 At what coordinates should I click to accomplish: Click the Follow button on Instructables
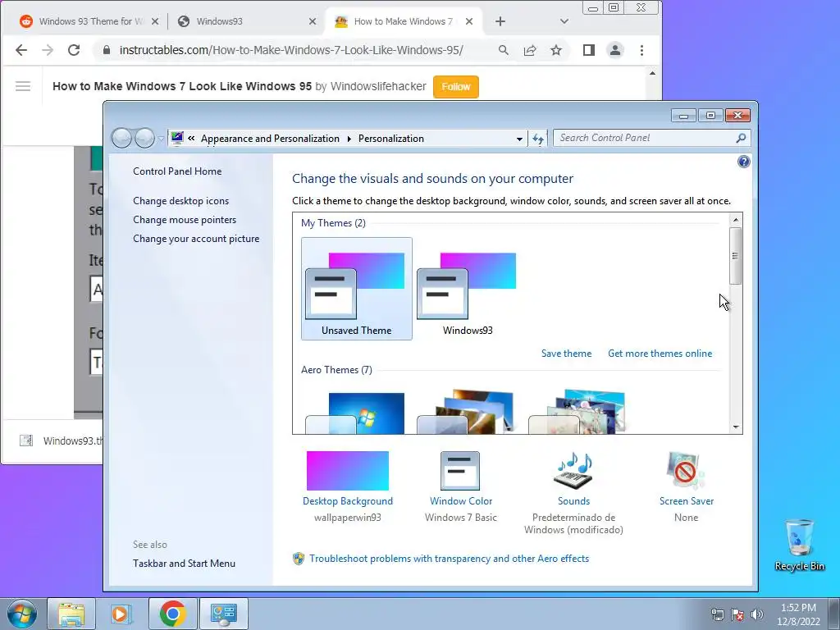pyautogui.click(x=456, y=87)
